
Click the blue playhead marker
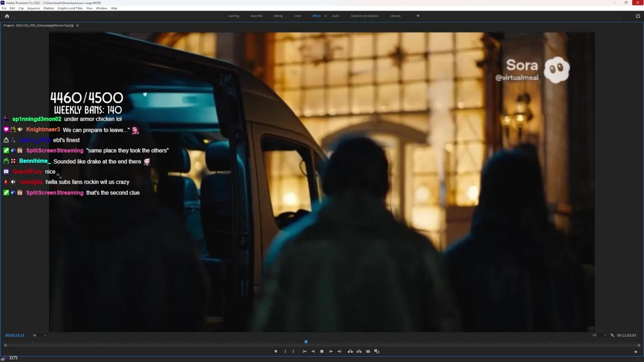(306, 342)
